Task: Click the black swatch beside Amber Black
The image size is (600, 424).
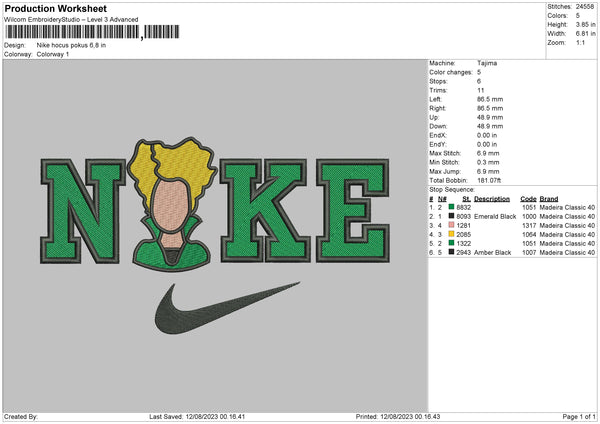Action: tap(452, 252)
